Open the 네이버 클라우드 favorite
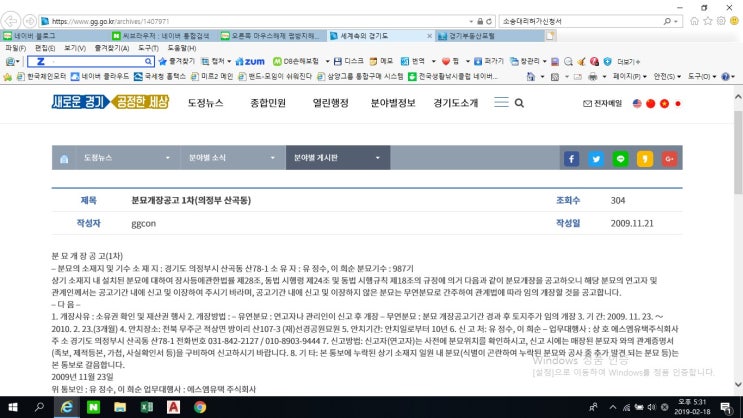The image size is (743, 418). tap(100, 76)
